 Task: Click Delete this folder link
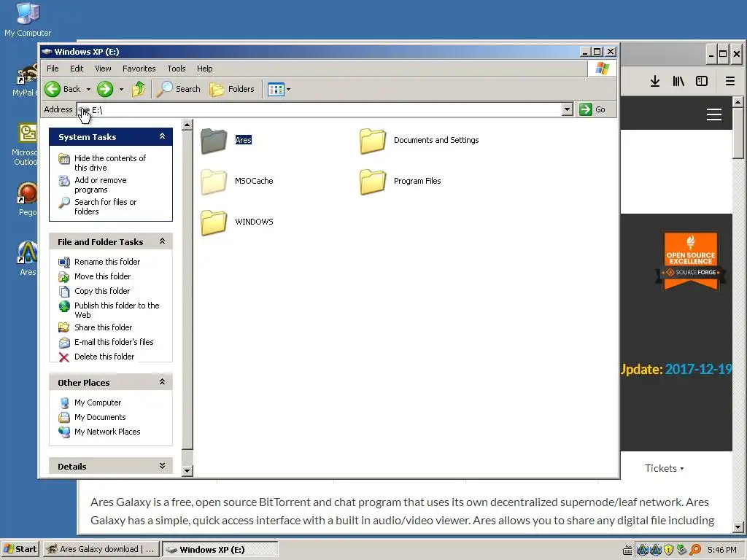coord(104,357)
